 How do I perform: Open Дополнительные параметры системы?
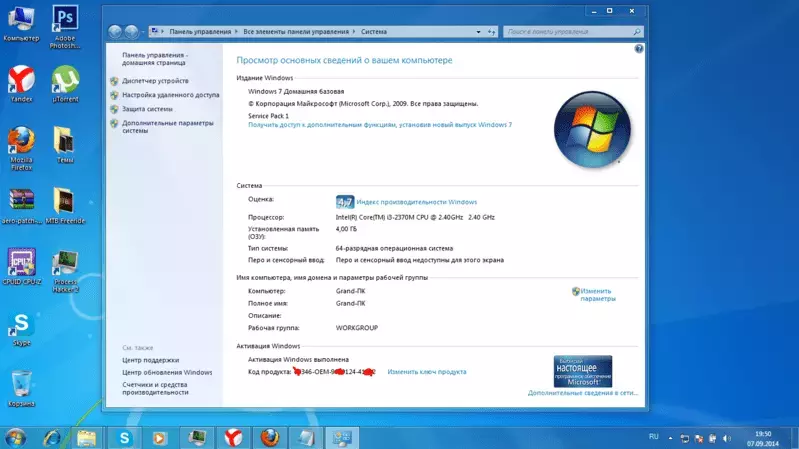[168, 126]
